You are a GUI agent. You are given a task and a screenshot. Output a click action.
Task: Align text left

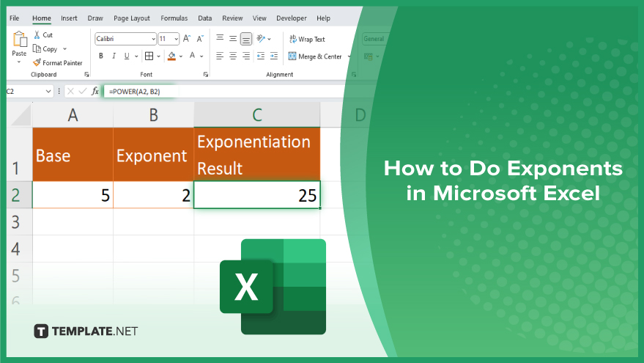pyautogui.click(x=220, y=56)
